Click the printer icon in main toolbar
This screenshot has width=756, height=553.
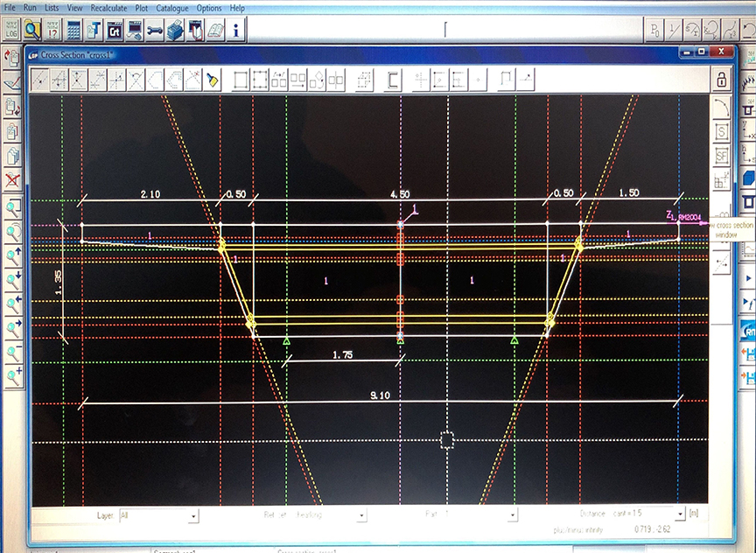coord(176,29)
